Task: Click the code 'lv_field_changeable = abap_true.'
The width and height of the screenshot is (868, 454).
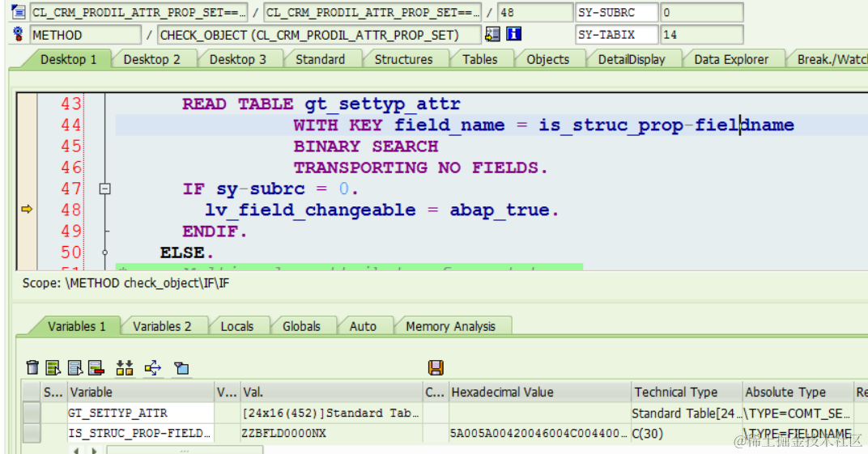Action: (x=381, y=210)
